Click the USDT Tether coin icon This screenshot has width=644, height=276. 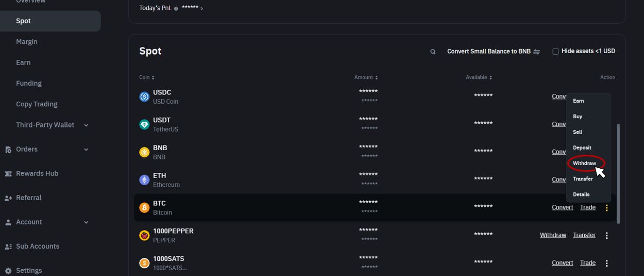(x=144, y=124)
